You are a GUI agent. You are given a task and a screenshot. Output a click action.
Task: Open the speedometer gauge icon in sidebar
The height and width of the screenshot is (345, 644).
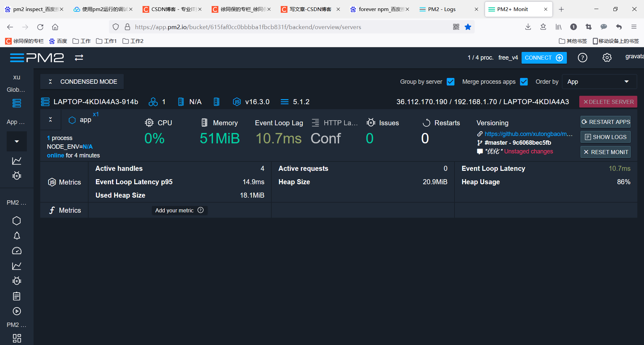tap(17, 251)
